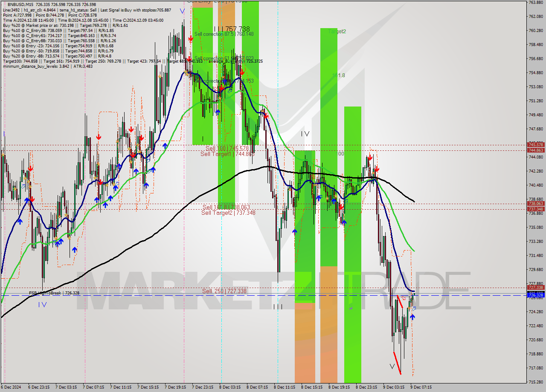Screen dimensions: 546x392
Task: Select the 'FSB HighToBreak | 726.328' label
Action: pos(54,293)
